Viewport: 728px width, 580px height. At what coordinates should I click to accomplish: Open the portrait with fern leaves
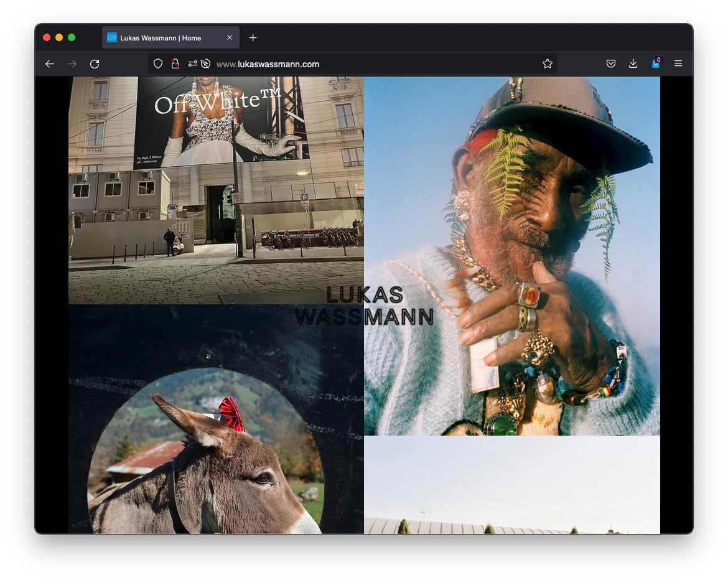click(x=511, y=256)
